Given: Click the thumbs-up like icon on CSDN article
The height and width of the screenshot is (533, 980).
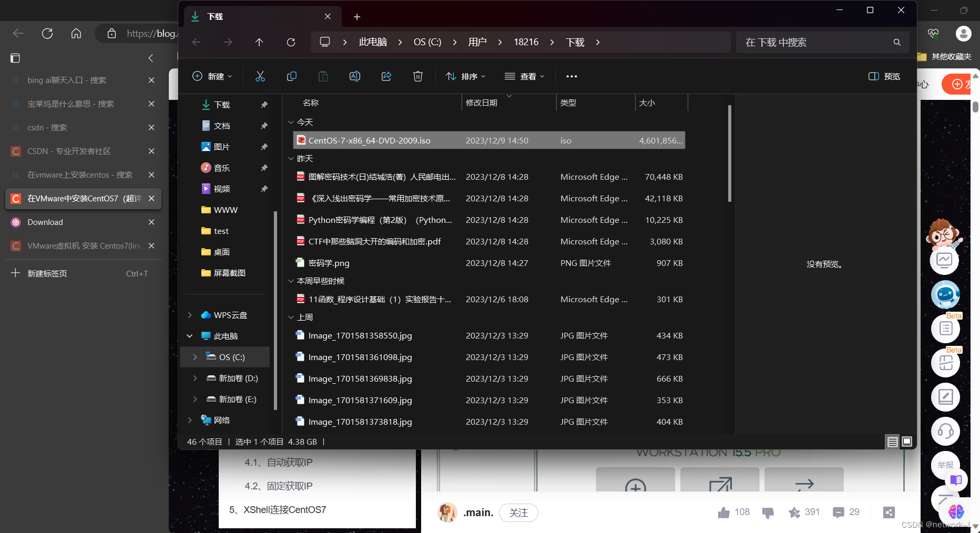Looking at the screenshot, I should [724, 512].
